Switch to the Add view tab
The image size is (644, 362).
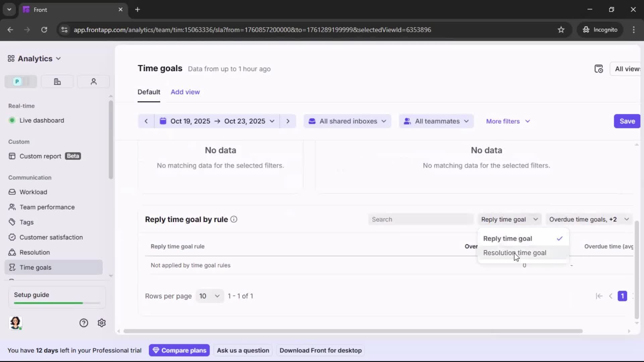click(185, 92)
